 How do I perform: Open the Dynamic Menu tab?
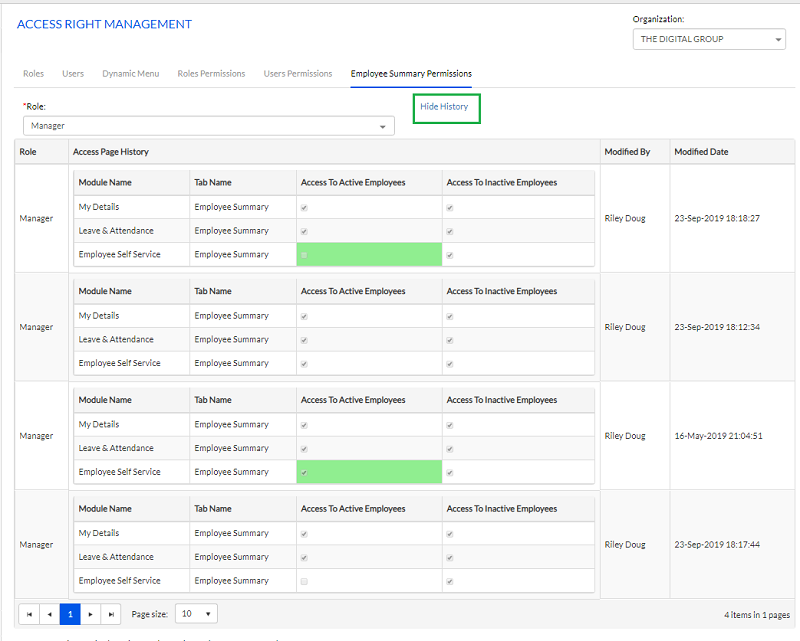[x=131, y=73]
